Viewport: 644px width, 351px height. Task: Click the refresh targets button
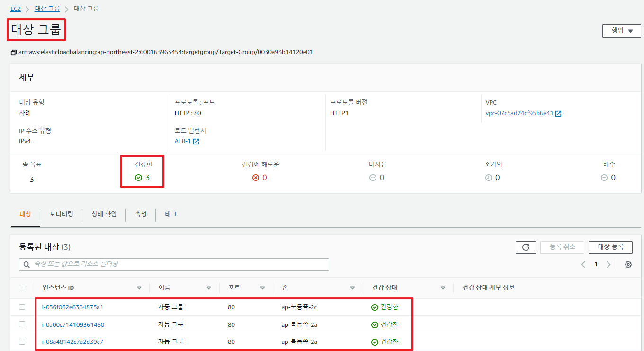[x=526, y=247]
